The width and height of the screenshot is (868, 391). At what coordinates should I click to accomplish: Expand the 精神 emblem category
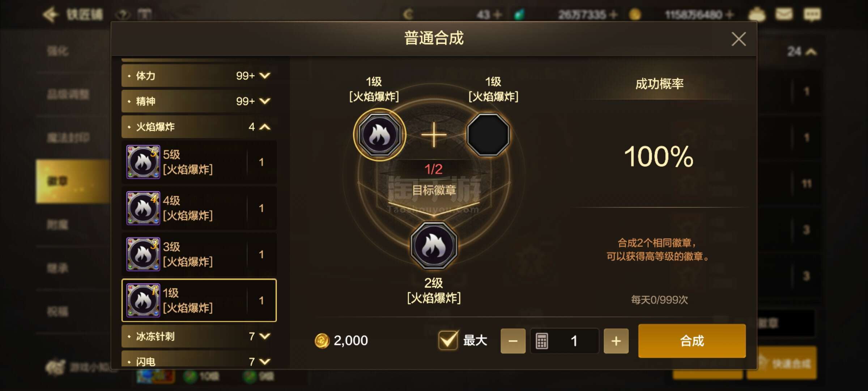click(199, 101)
